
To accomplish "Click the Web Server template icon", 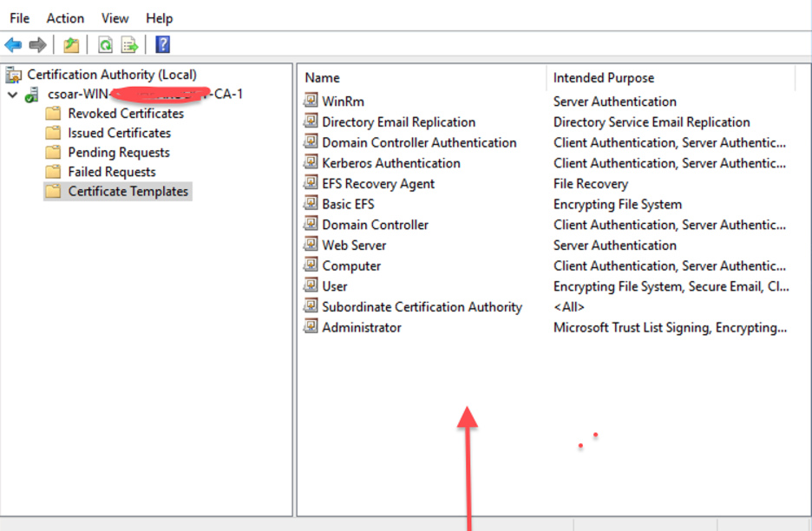I will [x=311, y=245].
